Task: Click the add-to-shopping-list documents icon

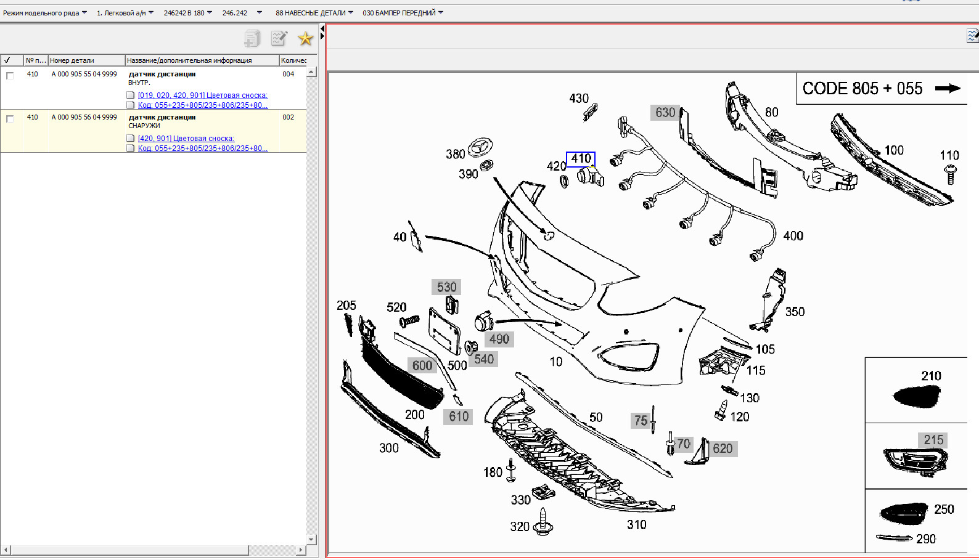Action: pos(252,39)
